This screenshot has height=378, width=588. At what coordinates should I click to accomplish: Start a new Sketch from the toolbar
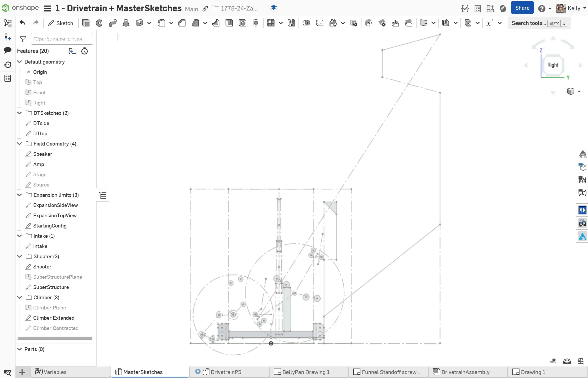tap(61, 23)
